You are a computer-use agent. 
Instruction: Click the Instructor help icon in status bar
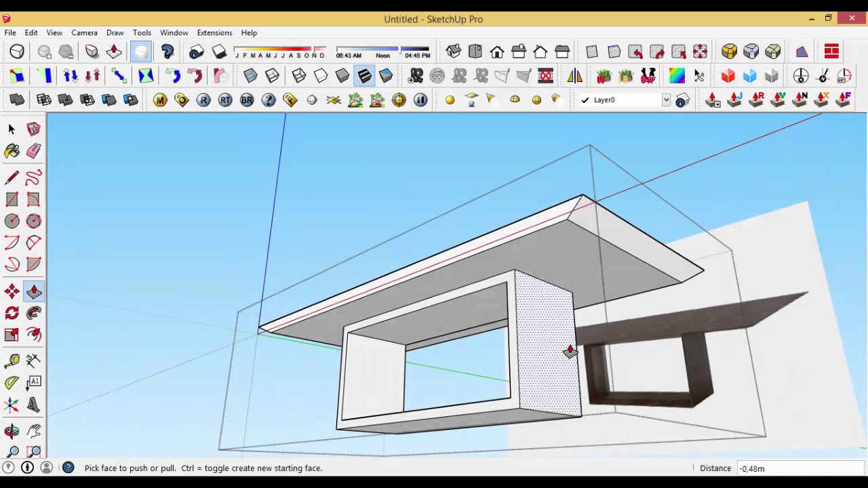tap(68, 468)
